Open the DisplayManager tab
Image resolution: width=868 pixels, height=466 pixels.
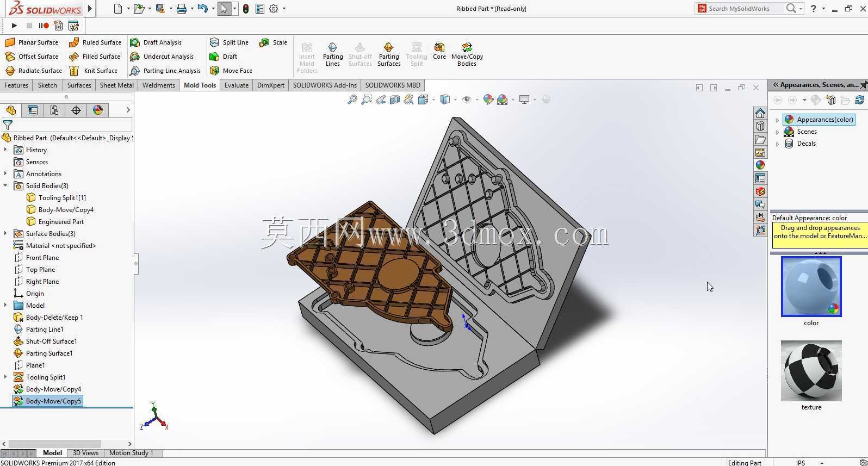(98, 110)
